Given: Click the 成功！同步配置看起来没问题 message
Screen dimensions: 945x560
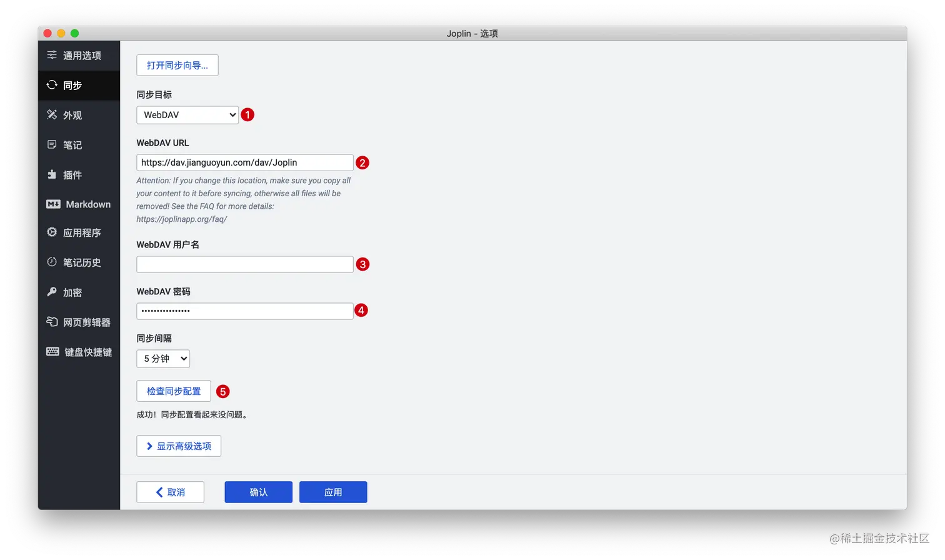Looking at the screenshot, I should (192, 414).
